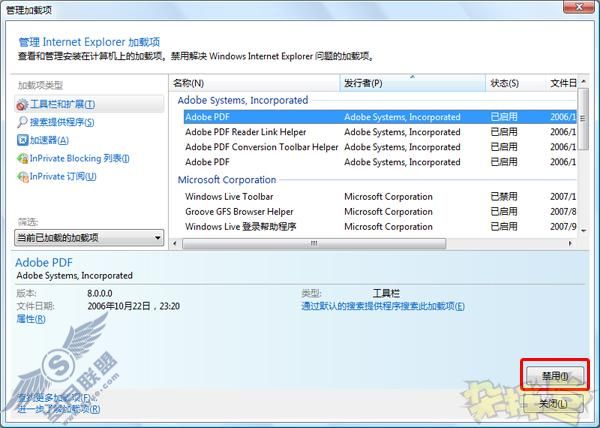Click 通过默认的搜索提供程序搜索此加载项 link
The width and height of the screenshot is (600, 428).
point(383,306)
